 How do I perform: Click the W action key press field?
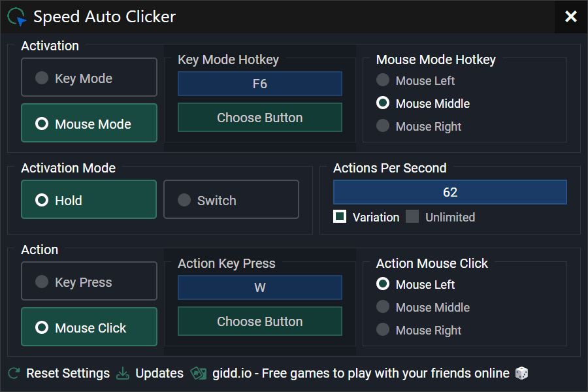pyautogui.click(x=259, y=288)
